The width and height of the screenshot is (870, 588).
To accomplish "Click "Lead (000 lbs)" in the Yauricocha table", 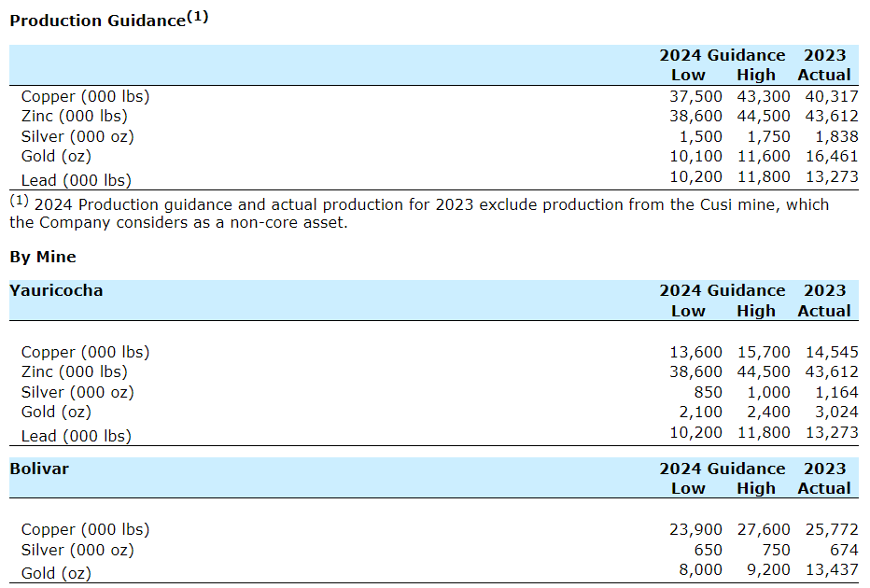I will (77, 436).
